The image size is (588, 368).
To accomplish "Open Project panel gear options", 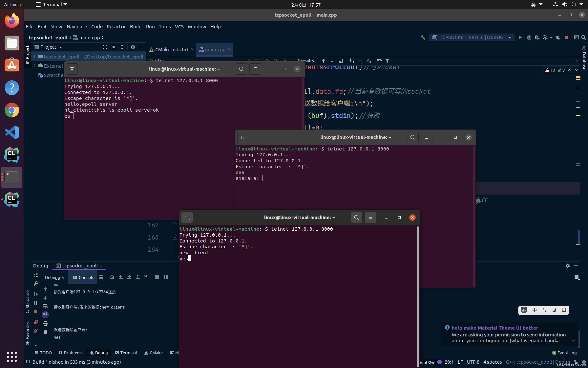I will coord(133,47).
